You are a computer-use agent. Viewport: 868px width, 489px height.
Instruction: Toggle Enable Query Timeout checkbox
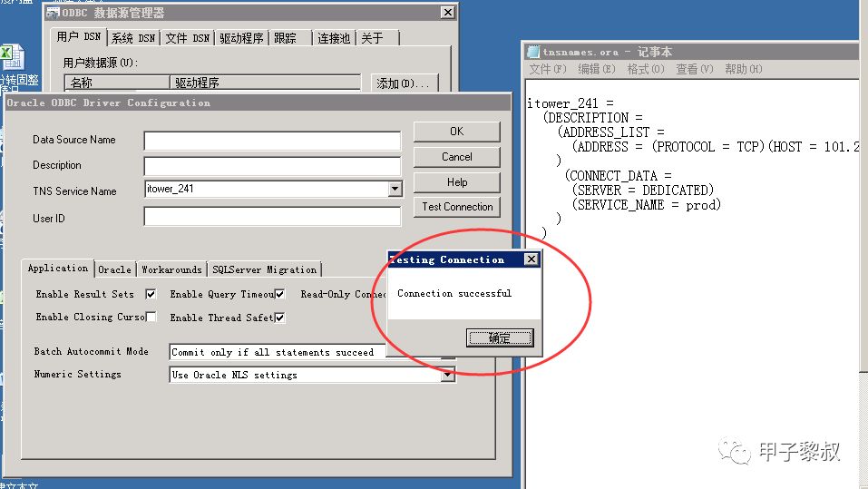pos(279,294)
